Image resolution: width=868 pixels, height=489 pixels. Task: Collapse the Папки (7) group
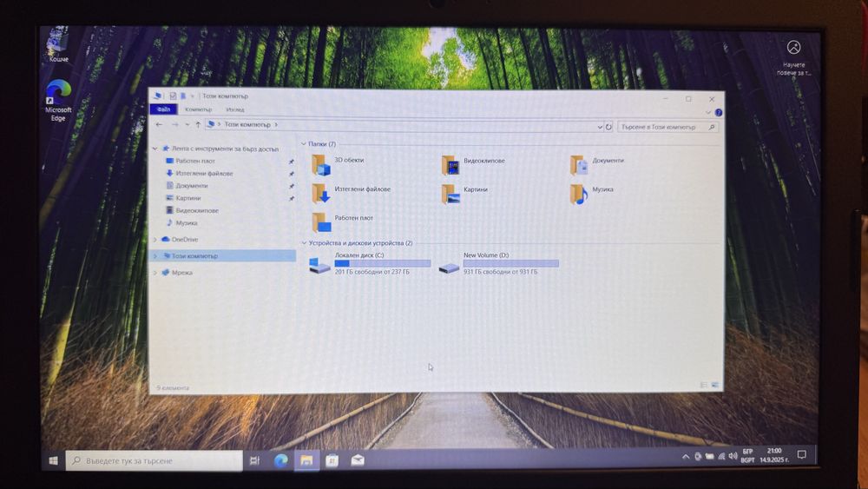click(304, 143)
